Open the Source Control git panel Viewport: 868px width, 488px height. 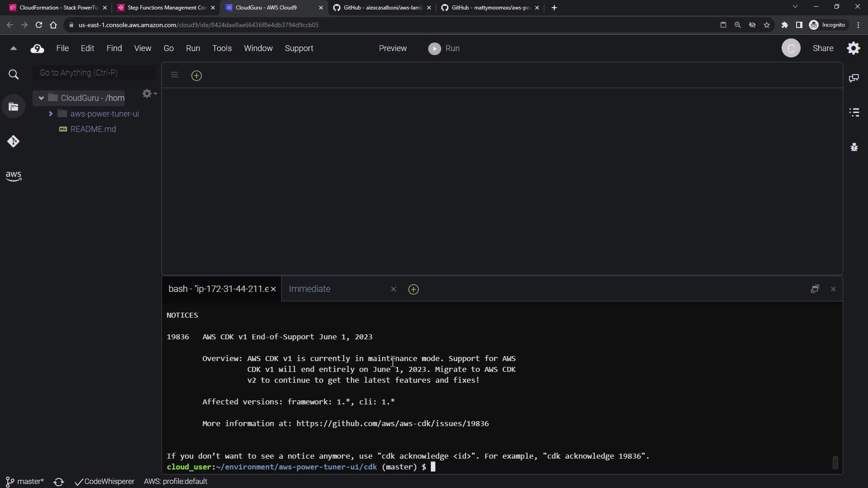[13, 141]
